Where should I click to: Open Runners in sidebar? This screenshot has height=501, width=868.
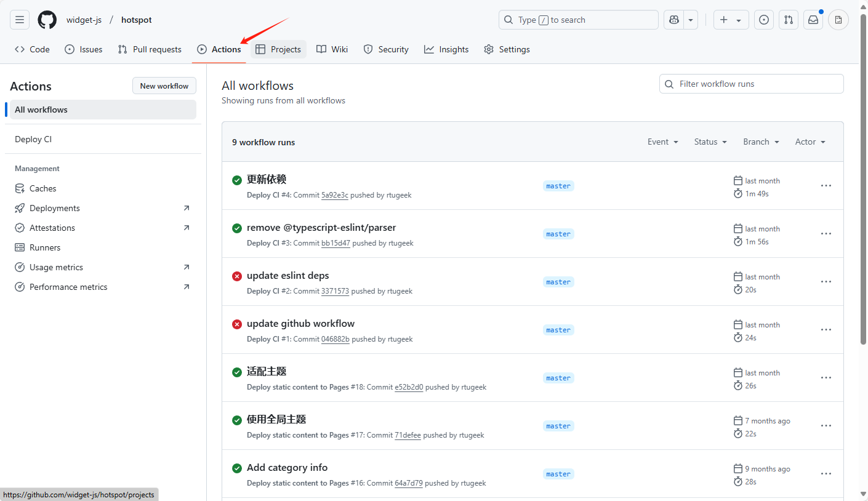(x=103, y=247)
